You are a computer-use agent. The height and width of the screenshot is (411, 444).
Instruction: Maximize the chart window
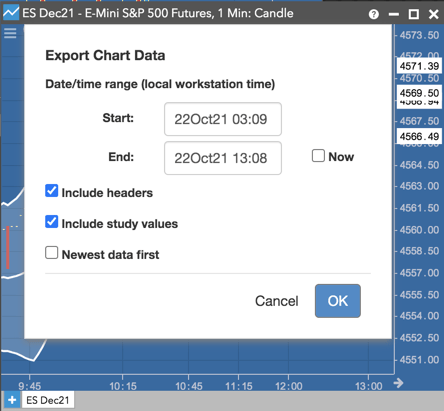[x=414, y=14]
